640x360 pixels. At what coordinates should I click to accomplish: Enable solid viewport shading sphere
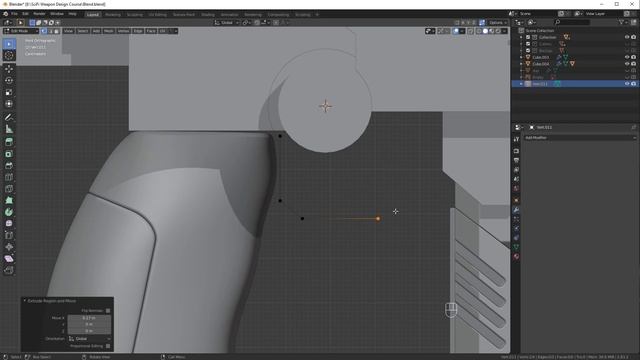[485, 31]
